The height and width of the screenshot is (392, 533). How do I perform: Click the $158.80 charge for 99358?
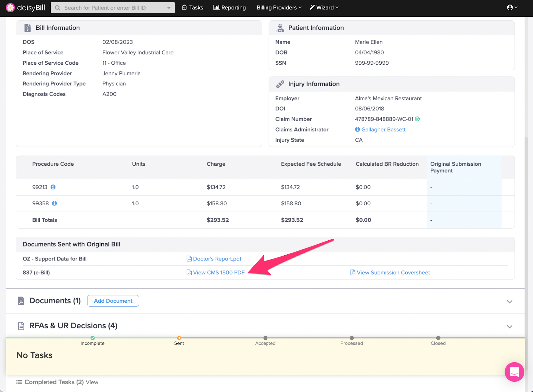tap(217, 203)
